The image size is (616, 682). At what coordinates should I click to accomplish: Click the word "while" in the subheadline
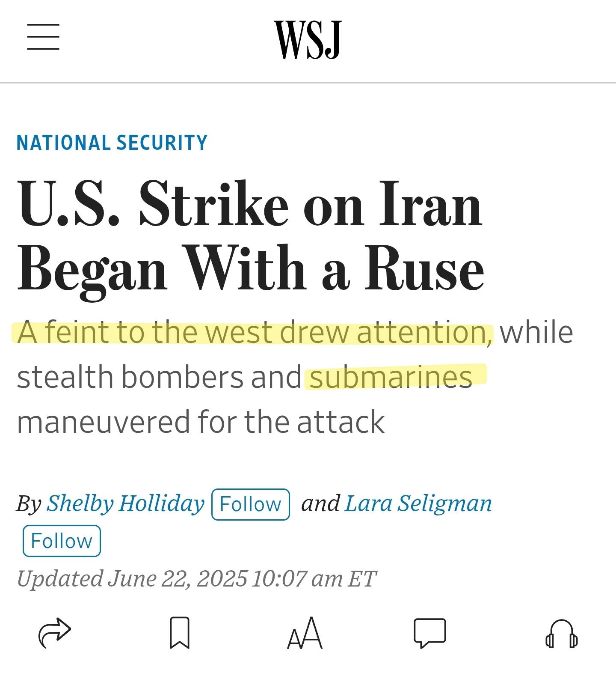[536, 333]
